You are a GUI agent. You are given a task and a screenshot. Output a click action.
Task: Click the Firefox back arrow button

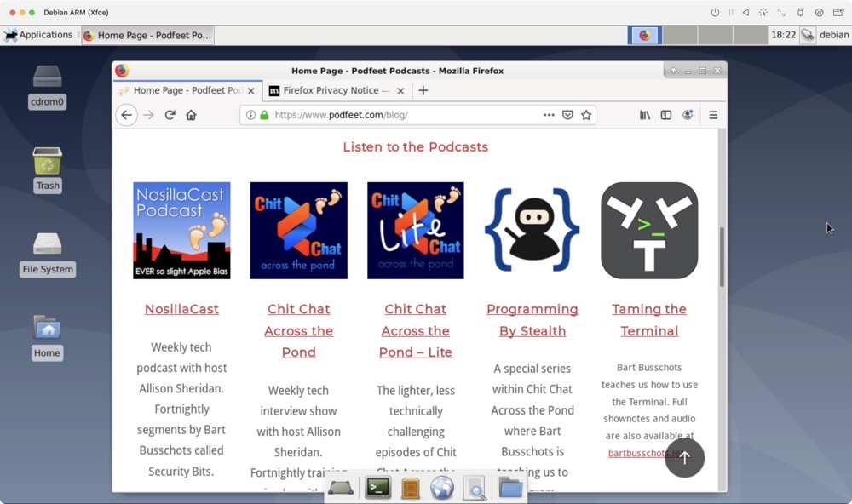[x=126, y=115]
